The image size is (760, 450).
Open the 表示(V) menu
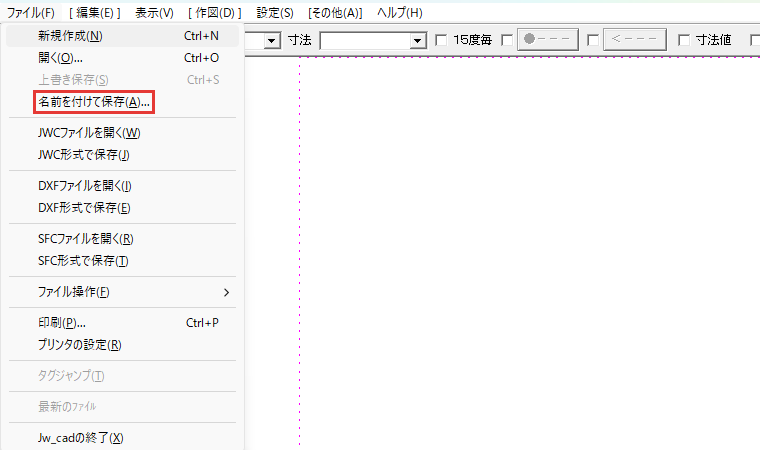(154, 13)
